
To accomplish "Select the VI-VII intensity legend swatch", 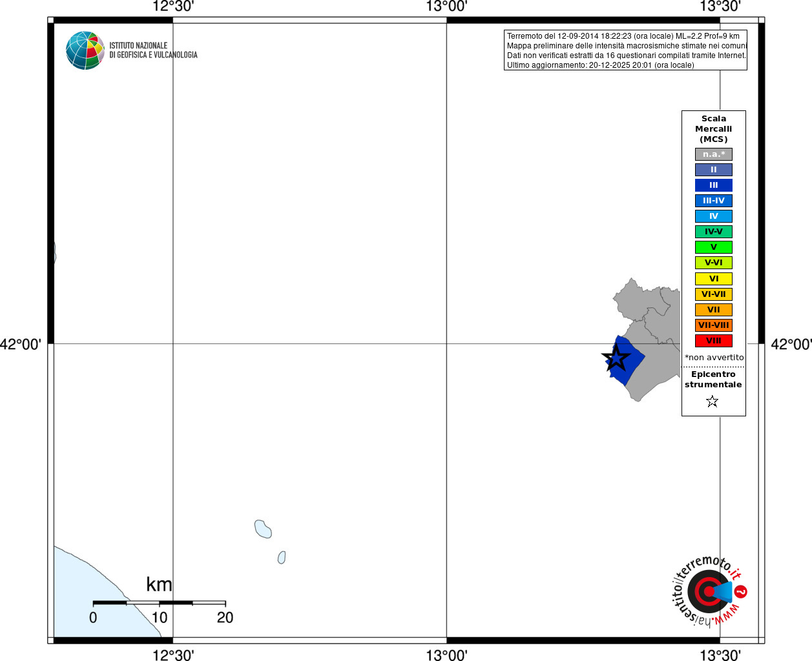I will pos(714,294).
